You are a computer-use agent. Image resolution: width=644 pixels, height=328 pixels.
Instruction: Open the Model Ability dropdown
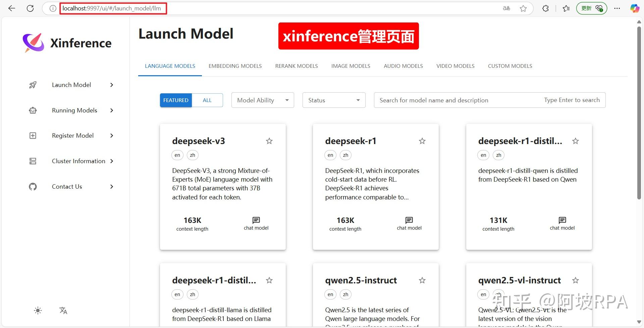click(x=262, y=100)
